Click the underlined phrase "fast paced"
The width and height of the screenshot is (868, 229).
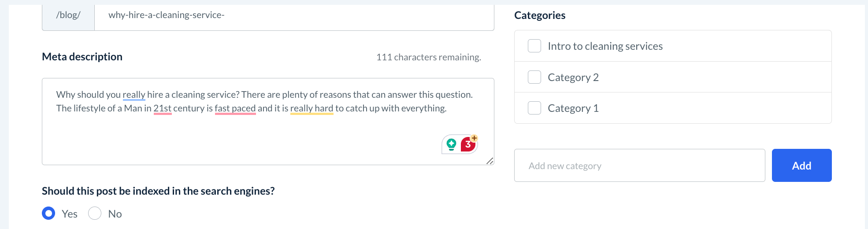235,108
